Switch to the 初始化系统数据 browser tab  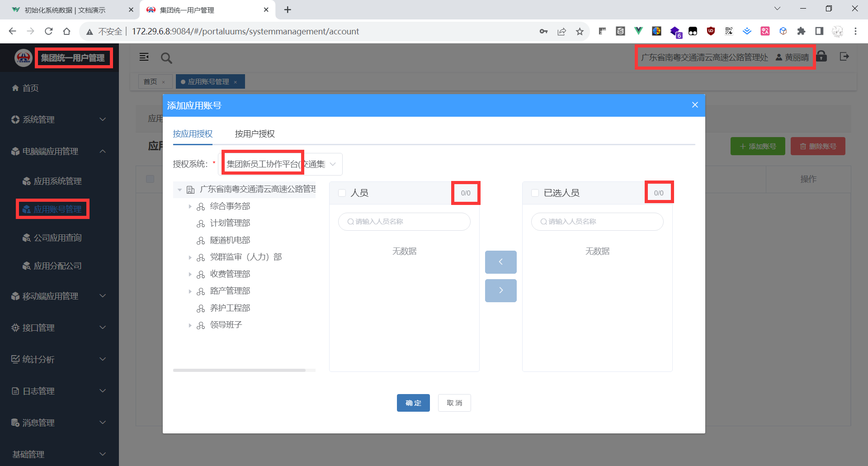point(69,10)
